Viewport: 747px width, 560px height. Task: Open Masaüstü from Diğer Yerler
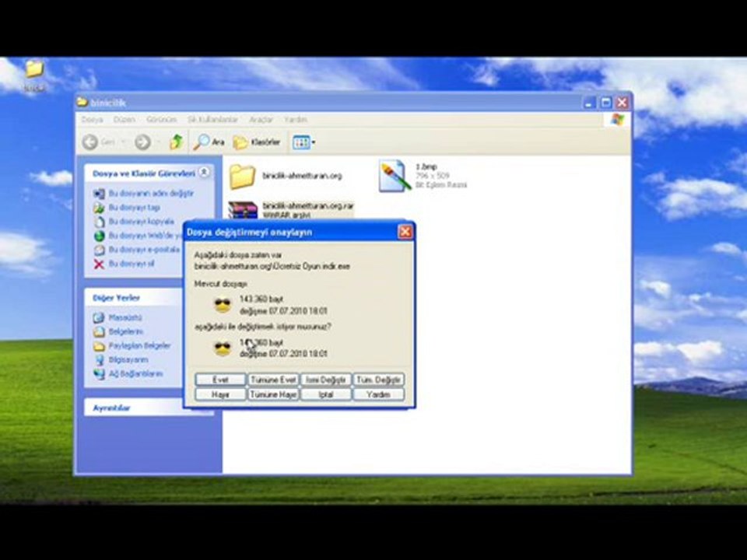125,317
